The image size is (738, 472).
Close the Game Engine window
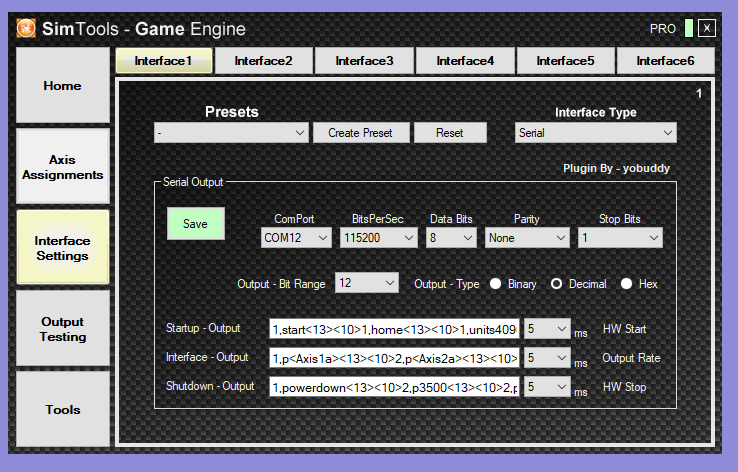(706, 28)
